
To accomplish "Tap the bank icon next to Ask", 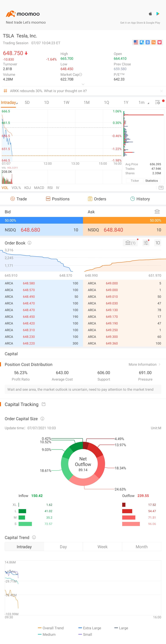I will pyautogui.click(x=157, y=212).
